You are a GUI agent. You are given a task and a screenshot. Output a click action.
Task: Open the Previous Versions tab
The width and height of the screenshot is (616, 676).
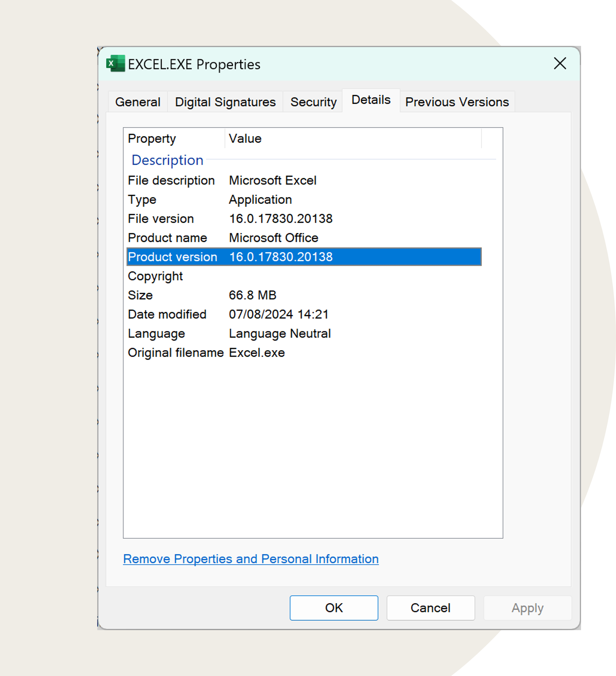point(457,102)
